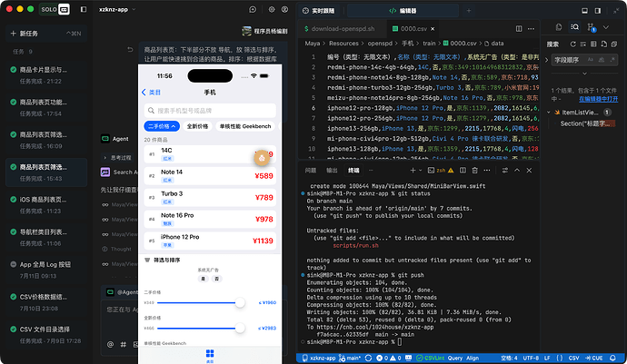Clear search results icon
The height and width of the screenshot is (364, 627).
pos(583,44)
